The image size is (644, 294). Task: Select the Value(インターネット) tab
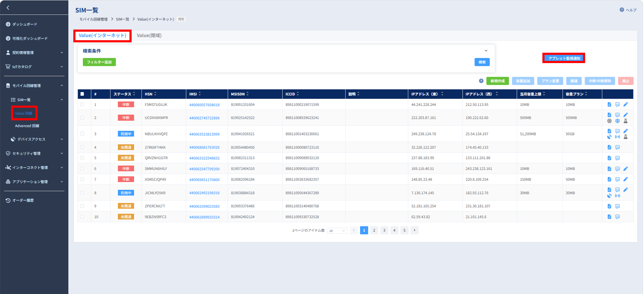[x=103, y=35]
